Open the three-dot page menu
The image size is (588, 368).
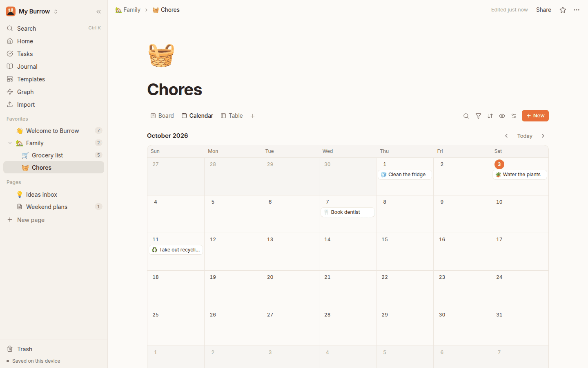577,10
